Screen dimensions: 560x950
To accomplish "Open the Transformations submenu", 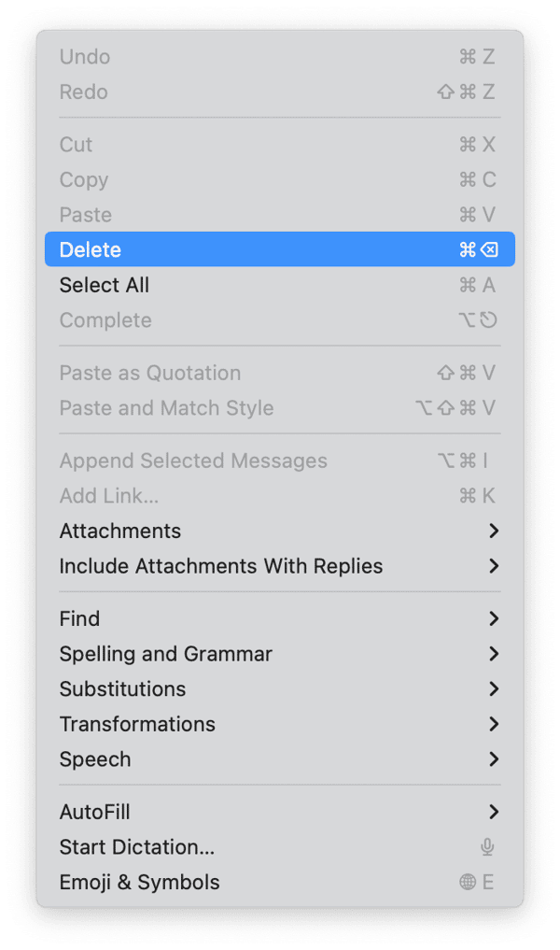I will click(x=137, y=724).
